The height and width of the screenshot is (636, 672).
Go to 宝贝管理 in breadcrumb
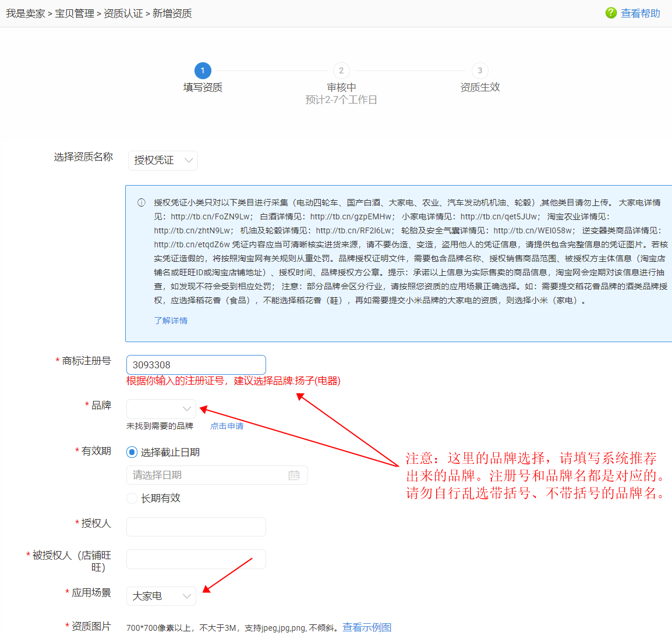[x=75, y=13]
